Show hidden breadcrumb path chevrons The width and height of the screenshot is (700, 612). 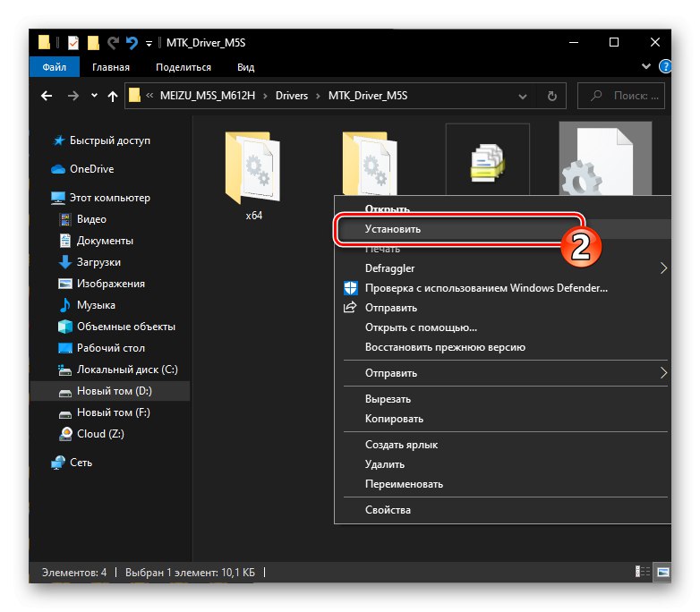(149, 95)
